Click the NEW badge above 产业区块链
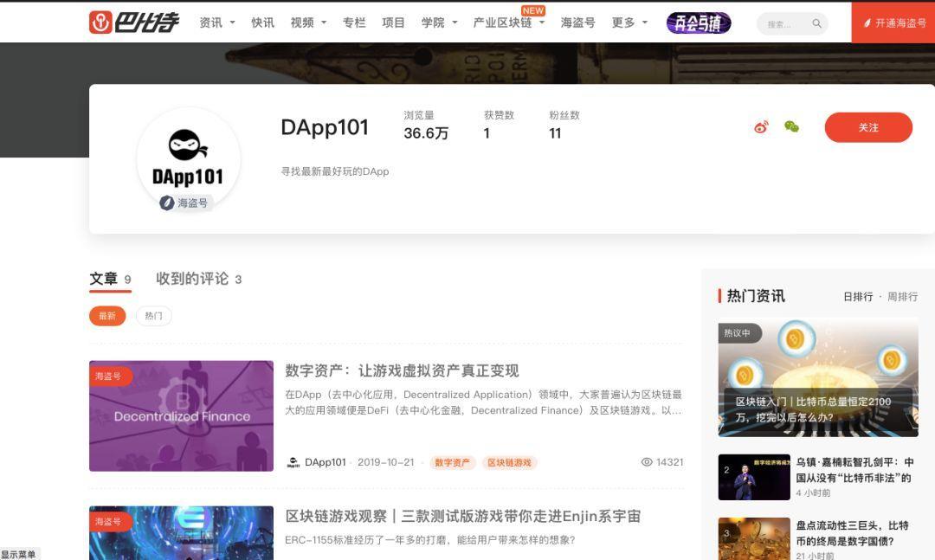 [532, 10]
